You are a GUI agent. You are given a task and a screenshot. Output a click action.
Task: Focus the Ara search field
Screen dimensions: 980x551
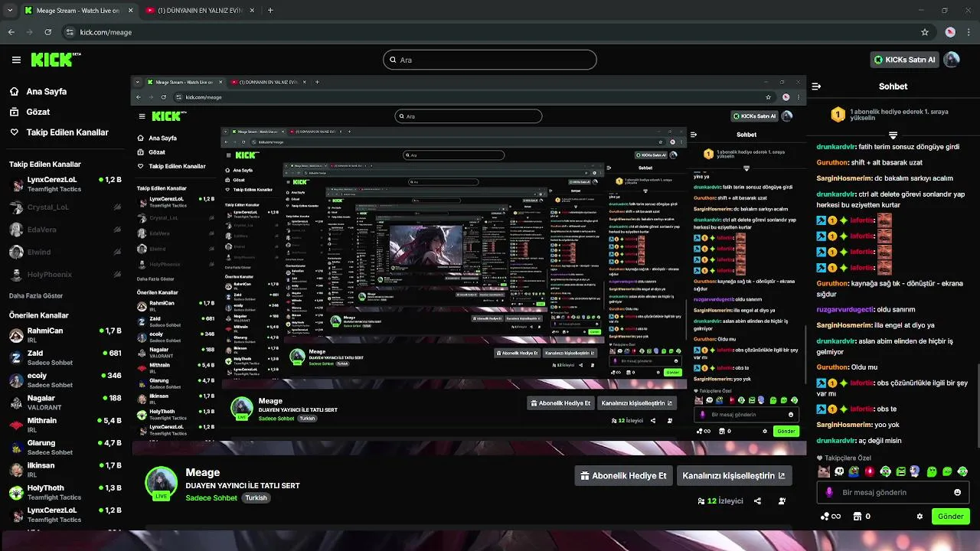coord(490,60)
